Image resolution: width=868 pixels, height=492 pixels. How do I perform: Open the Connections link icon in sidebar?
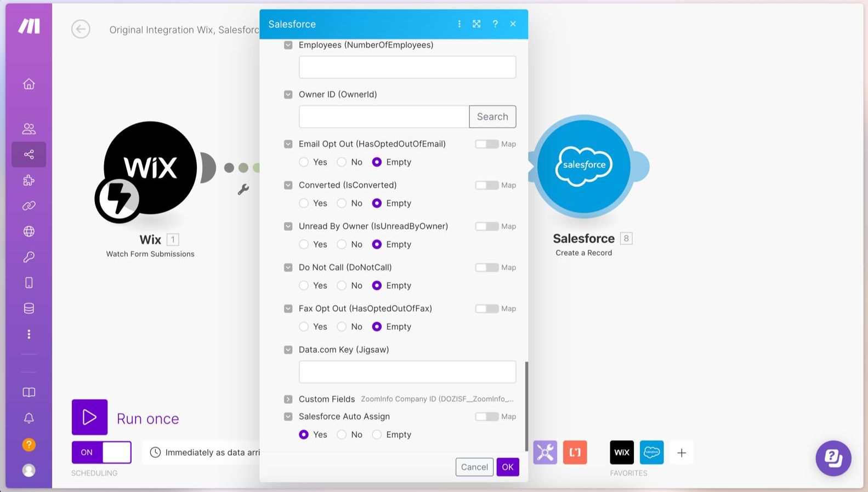coord(29,205)
